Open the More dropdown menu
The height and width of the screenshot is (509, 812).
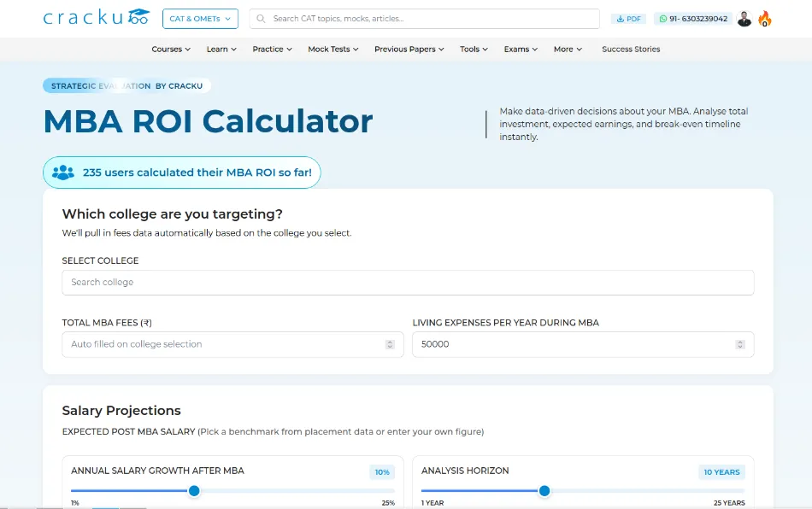pos(568,50)
